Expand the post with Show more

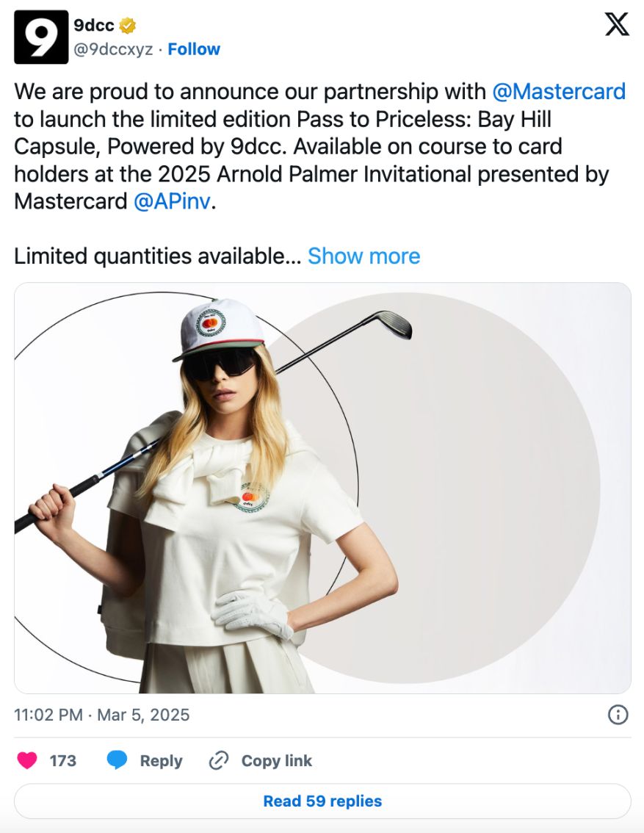(363, 256)
